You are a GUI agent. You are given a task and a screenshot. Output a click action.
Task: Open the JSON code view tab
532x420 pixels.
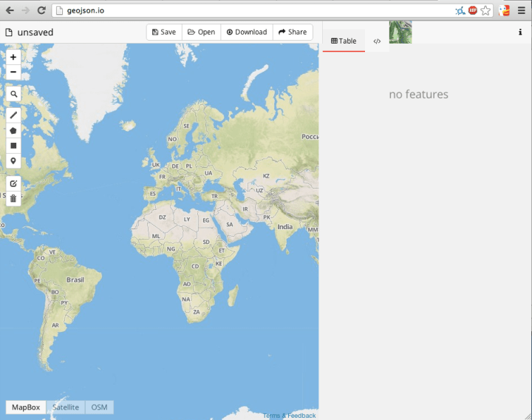(x=377, y=41)
